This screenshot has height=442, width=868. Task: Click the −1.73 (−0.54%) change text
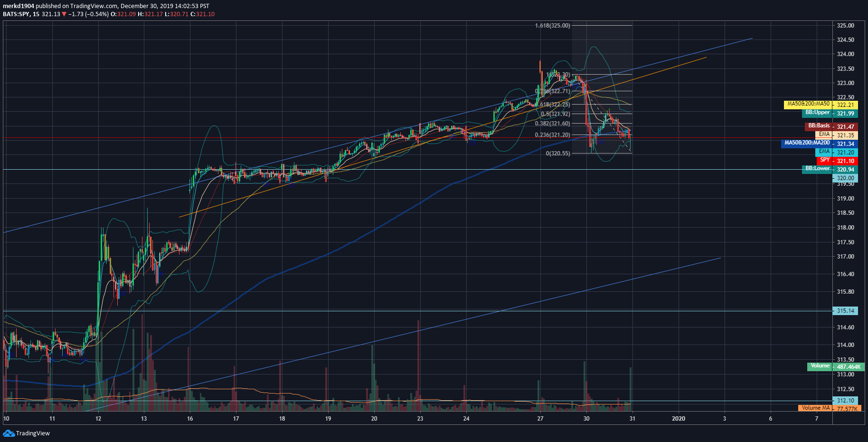(x=88, y=14)
